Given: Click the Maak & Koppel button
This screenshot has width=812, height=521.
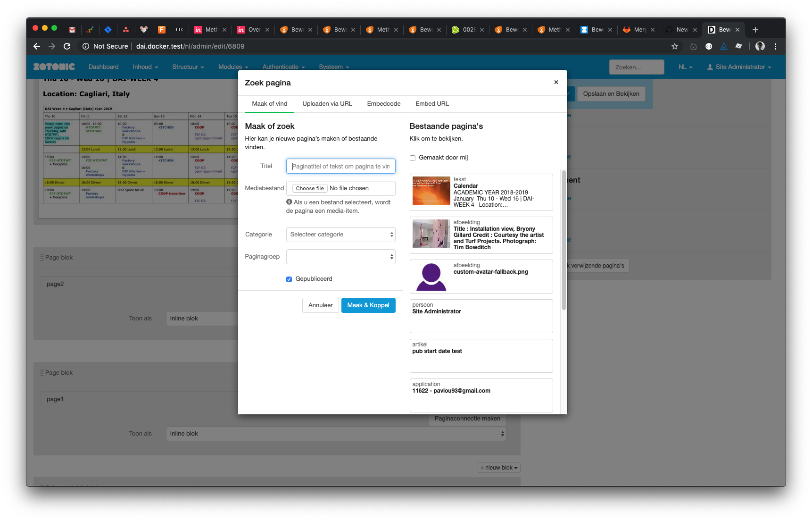Looking at the screenshot, I should click(368, 305).
